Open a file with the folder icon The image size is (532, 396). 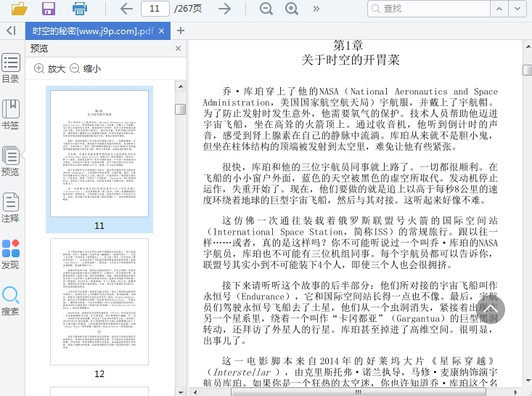pyautogui.click(x=19, y=9)
